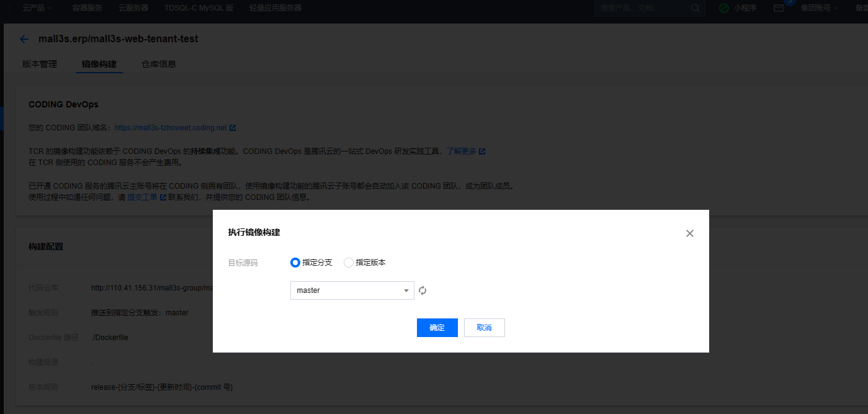Viewport: 868px width, 414px height.
Task: Click the search magnifier icon
Action: click(x=696, y=8)
